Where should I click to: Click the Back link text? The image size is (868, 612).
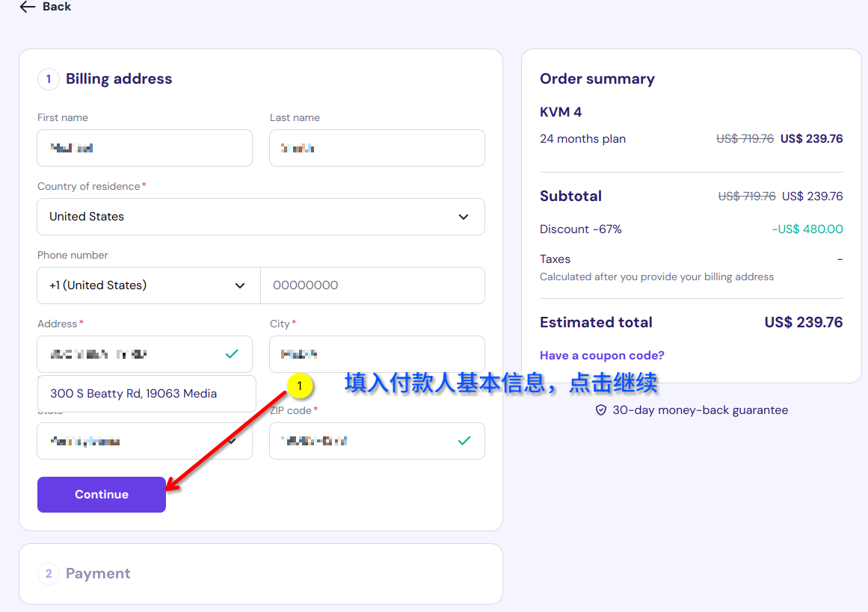(57, 7)
